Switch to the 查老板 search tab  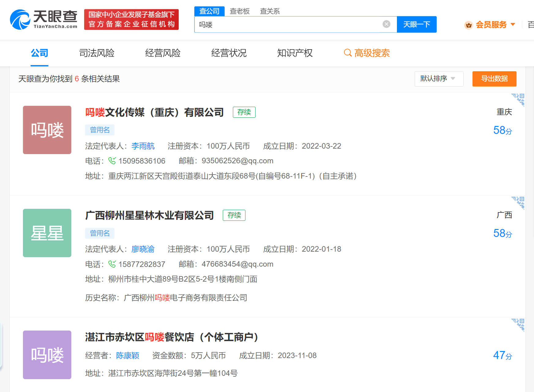point(240,11)
